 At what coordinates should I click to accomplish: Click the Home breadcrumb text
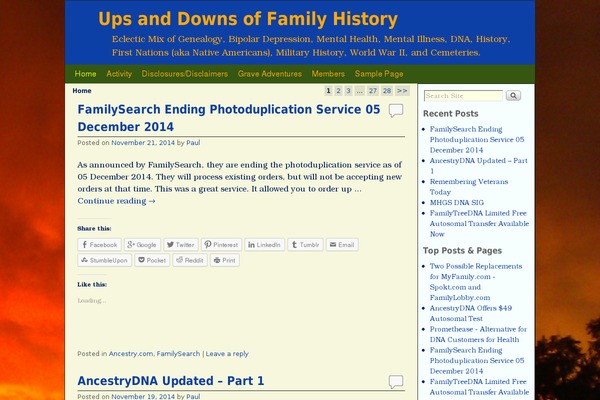(x=82, y=91)
